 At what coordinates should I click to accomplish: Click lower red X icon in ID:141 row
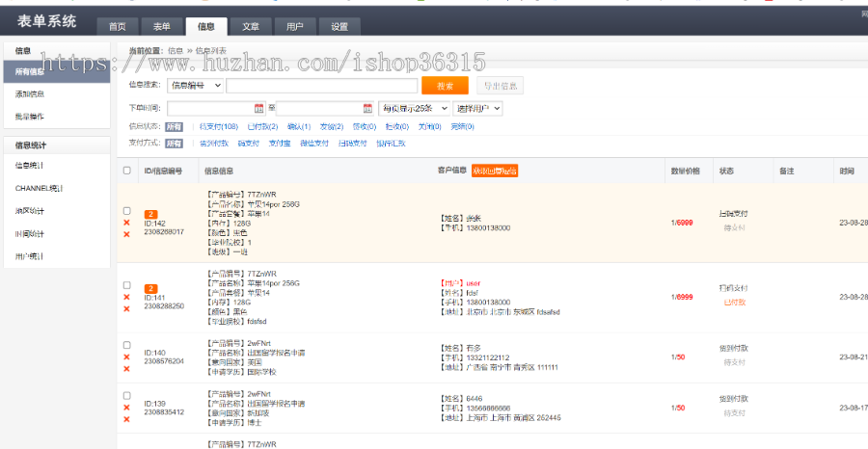click(x=126, y=308)
